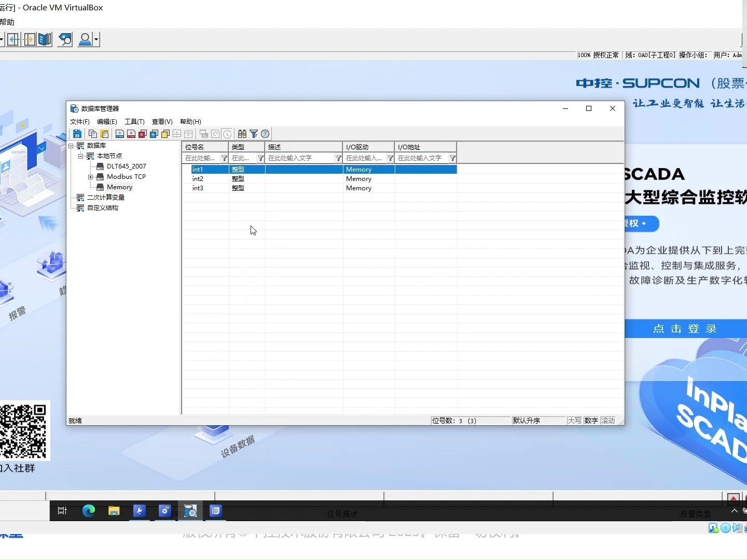This screenshot has width=747, height=560.
Task: Open the VirtualBox 帮助 menu at top
Action: click(7, 22)
